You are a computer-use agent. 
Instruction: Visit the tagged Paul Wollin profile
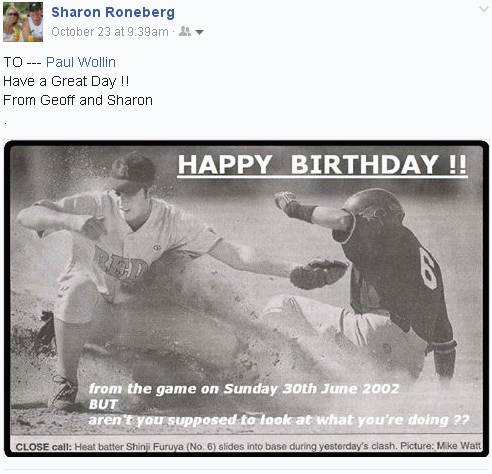pyautogui.click(x=81, y=62)
